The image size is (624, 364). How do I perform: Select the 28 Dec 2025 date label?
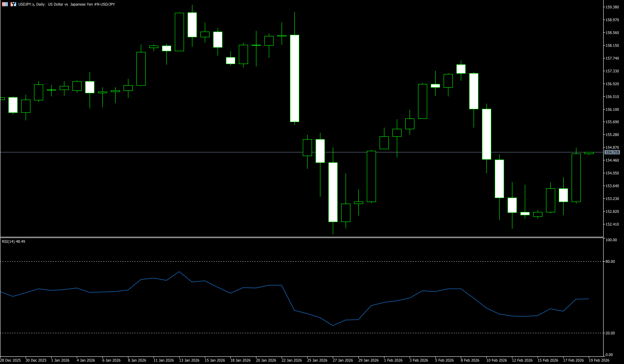(x=10, y=360)
